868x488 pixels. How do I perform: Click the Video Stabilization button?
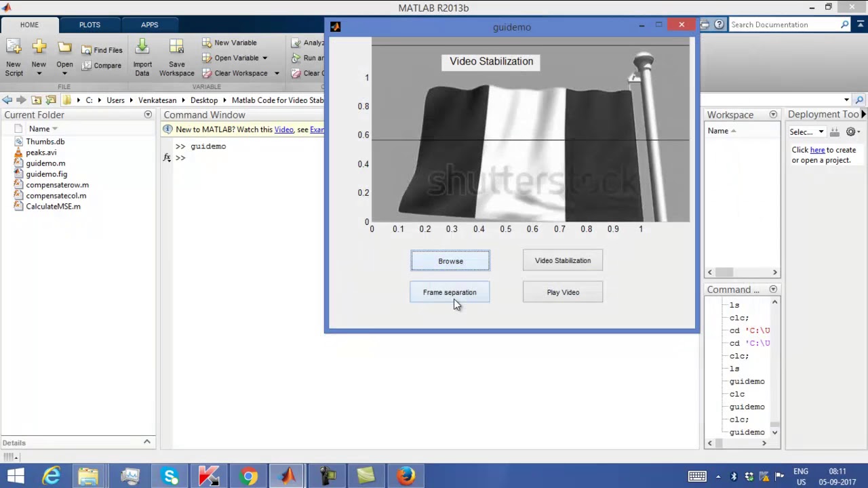point(563,260)
